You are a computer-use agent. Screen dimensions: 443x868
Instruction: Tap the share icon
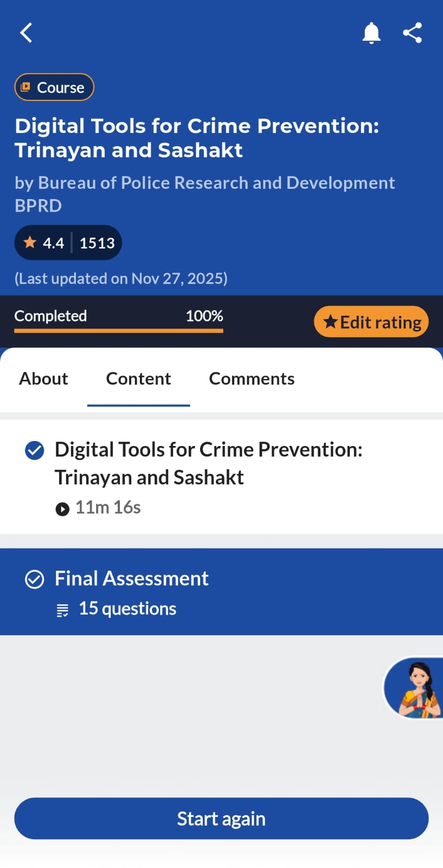pyautogui.click(x=412, y=33)
